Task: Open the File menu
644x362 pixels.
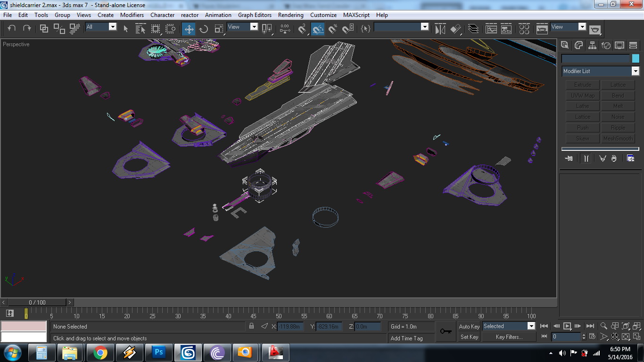Action: pyautogui.click(x=8, y=15)
